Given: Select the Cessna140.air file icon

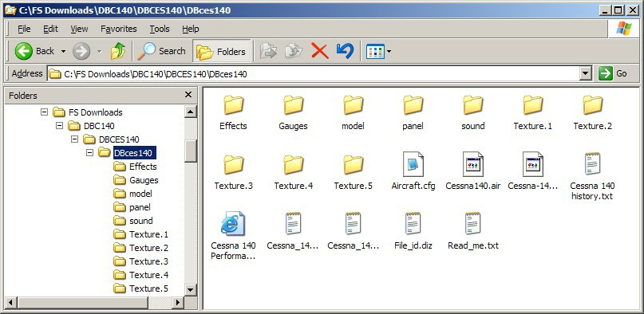Looking at the screenshot, I should [x=472, y=164].
